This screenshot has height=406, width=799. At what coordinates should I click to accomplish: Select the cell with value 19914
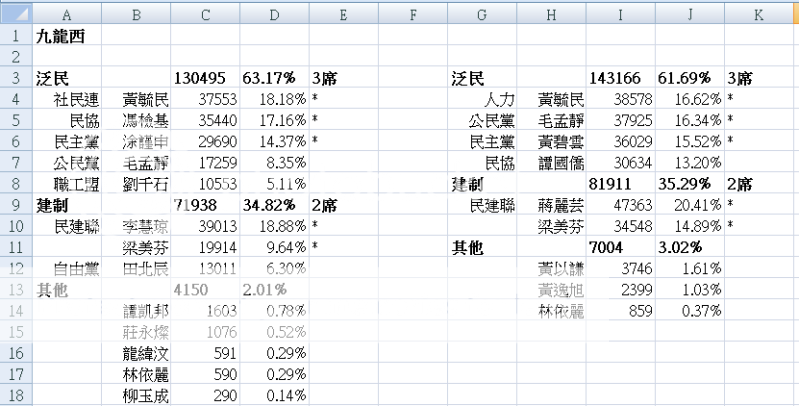tap(205, 247)
